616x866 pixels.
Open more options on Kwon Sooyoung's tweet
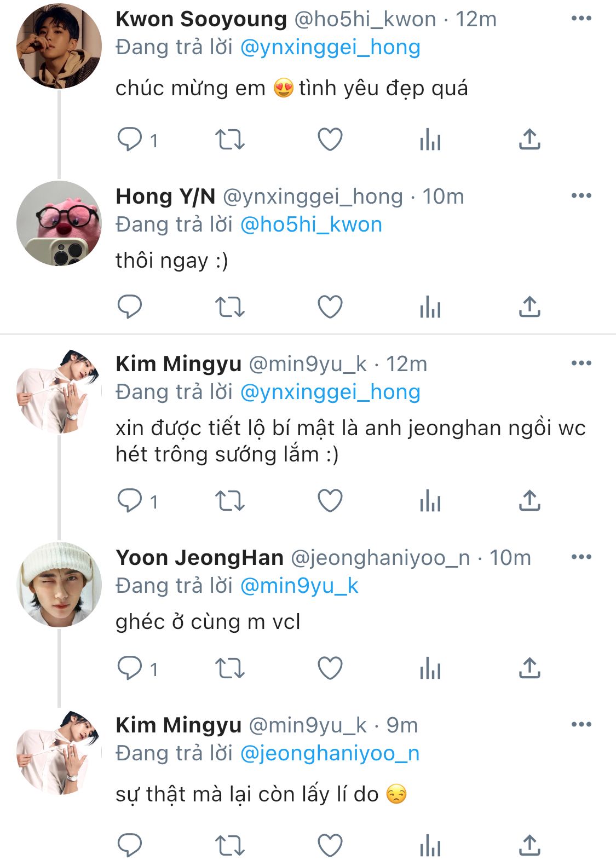(x=581, y=18)
